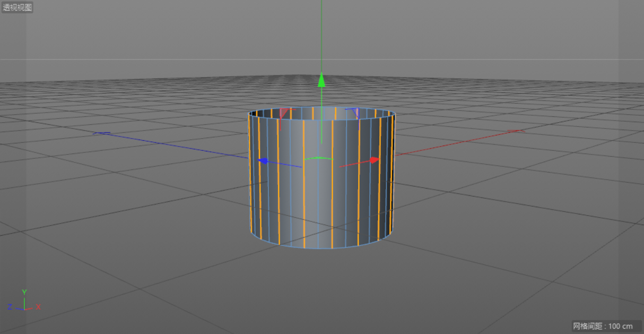
Task: Click the green arc handle at gizmo center
Action: coord(318,158)
